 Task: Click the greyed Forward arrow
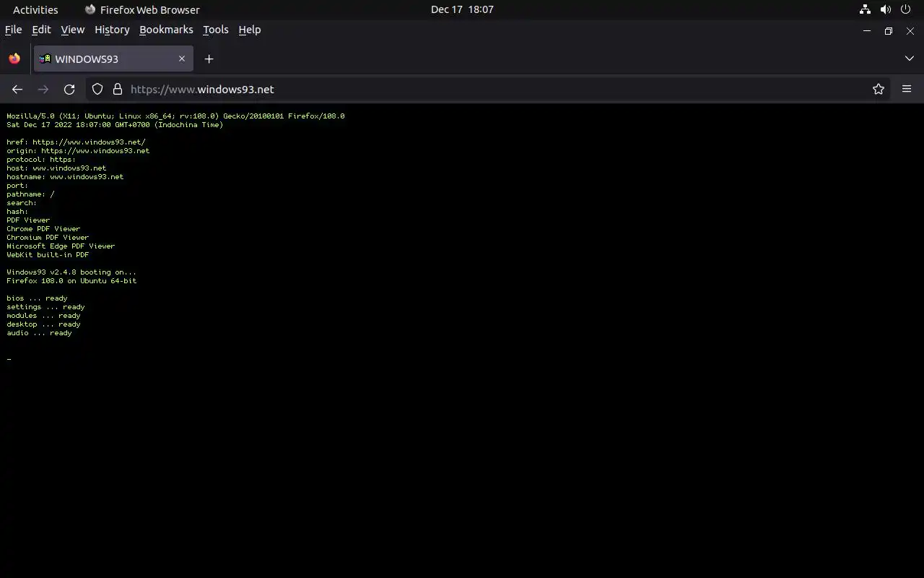(43, 90)
